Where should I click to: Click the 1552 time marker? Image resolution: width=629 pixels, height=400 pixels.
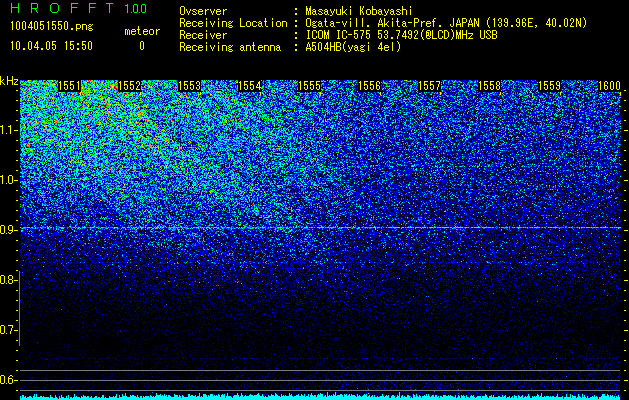tap(130, 86)
